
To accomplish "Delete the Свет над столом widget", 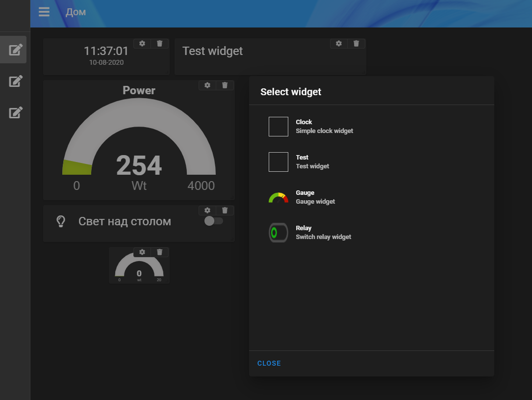I will point(225,210).
